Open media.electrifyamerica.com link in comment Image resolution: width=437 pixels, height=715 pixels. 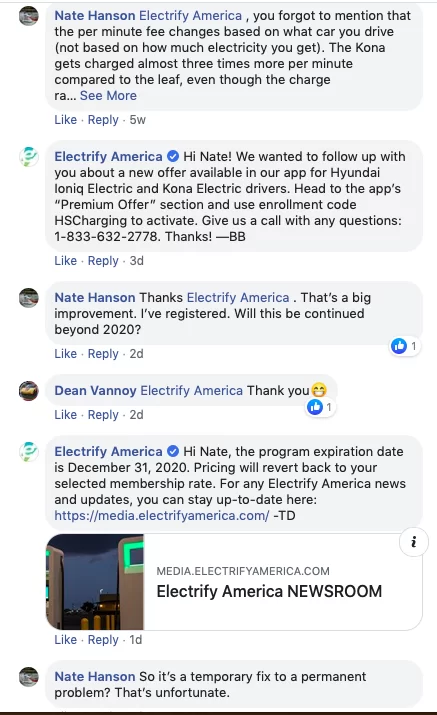161,516
